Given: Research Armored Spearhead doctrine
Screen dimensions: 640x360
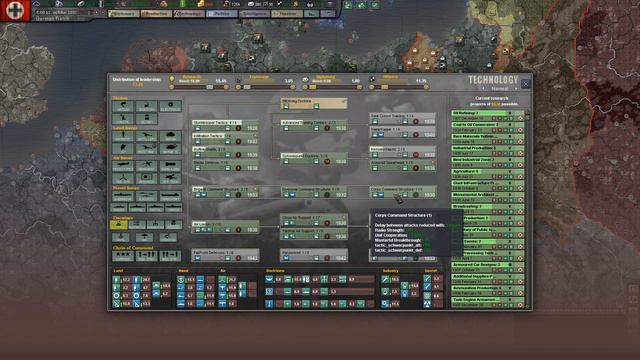Looking at the screenshot, I should pos(403,165).
